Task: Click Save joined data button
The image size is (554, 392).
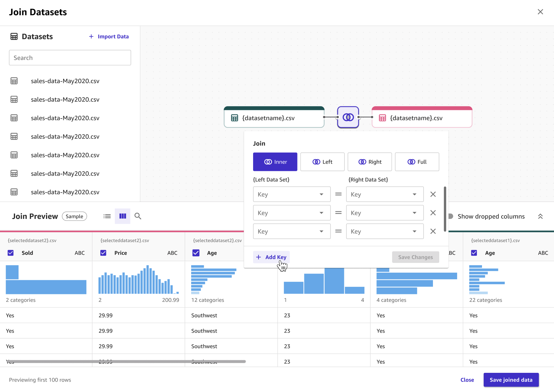Action: [511, 380]
